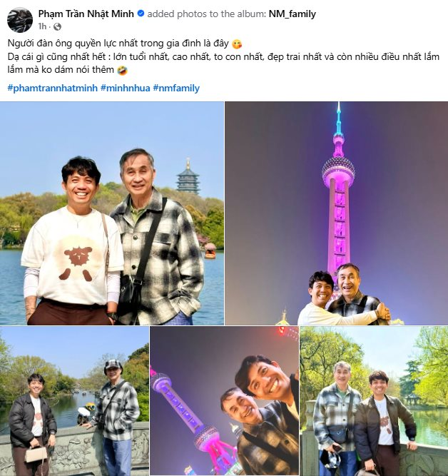Click the second caption line starting 'Dạ cái gì'
Viewport: 448px width, 476px height.
[223, 57]
